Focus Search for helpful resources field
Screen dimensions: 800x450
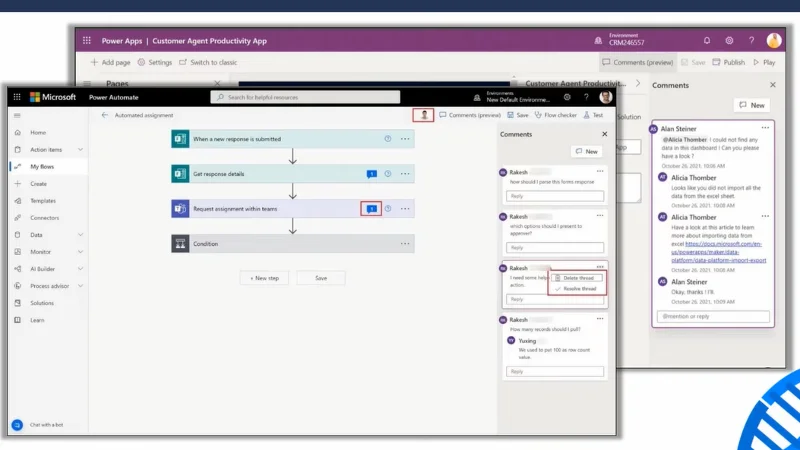pos(305,97)
